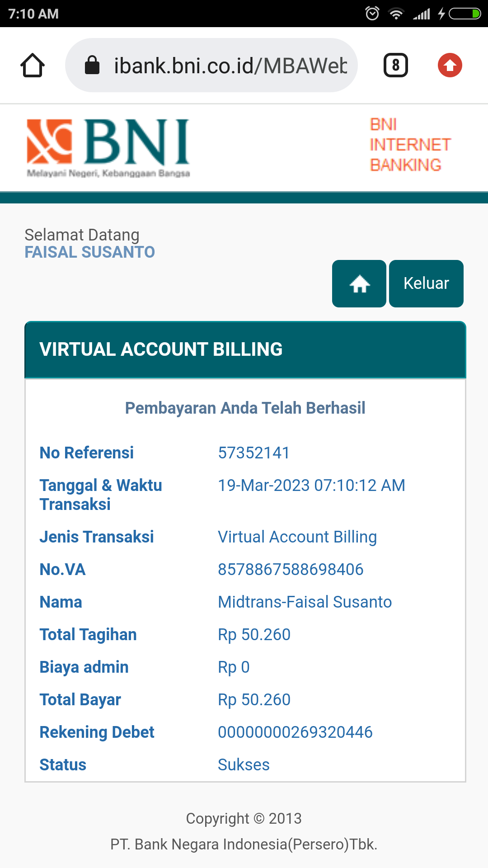Image resolution: width=488 pixels, height=868 pixels.
Task: Tap the Sukses status value
Action: coord(244,765)
